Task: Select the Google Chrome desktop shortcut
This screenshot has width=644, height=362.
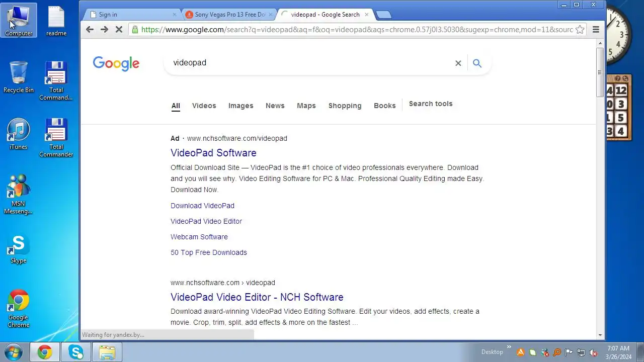Action: tap(19, 308)
